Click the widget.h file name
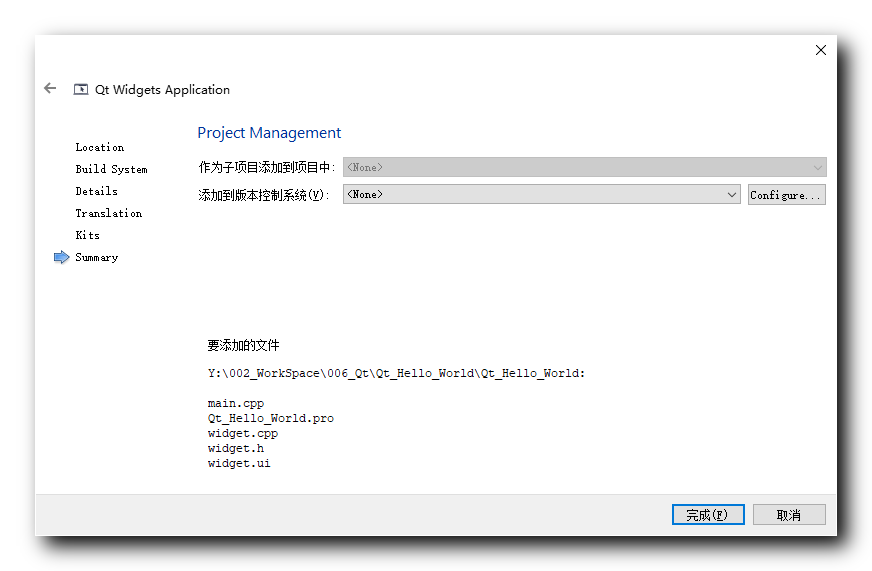This screenshot has height=571, width=872. [236, 448]
